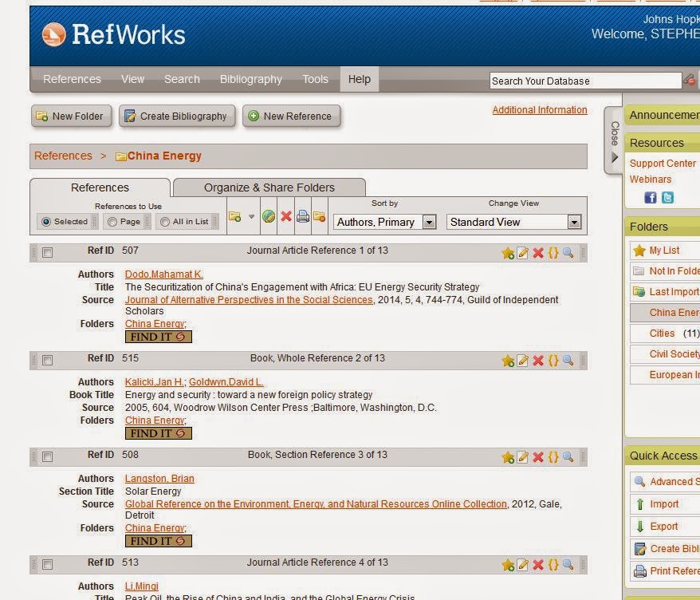Click the remove-from-folder icon in the toolbar
Image resolution: width=700 pixels, height=600 pixels.
[x=319, y=217]
